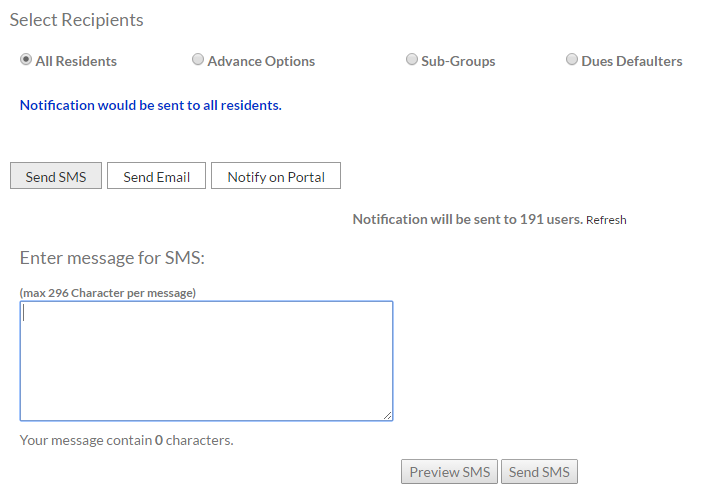
Task: Enable the Dues Defaulters radio option
Action: pos(572,59)
